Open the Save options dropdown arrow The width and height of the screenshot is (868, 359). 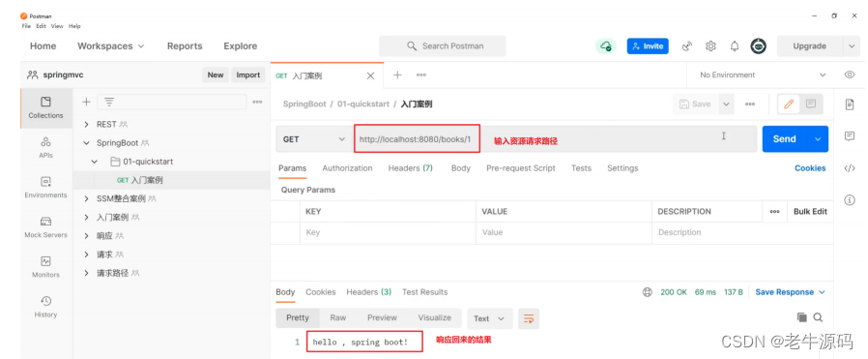(x=726, y=104)
